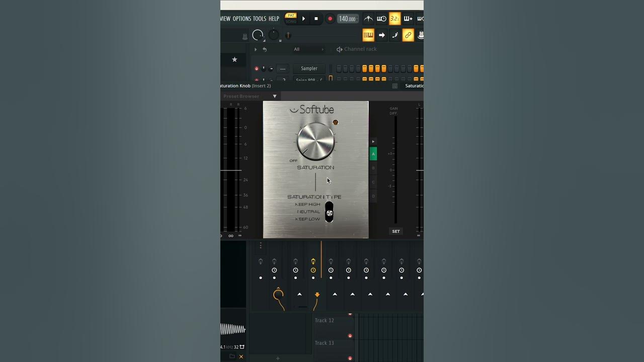Select preset slot C
This screenshot has width=644, height=362.
pyautogui.click(x=373, y=182)
